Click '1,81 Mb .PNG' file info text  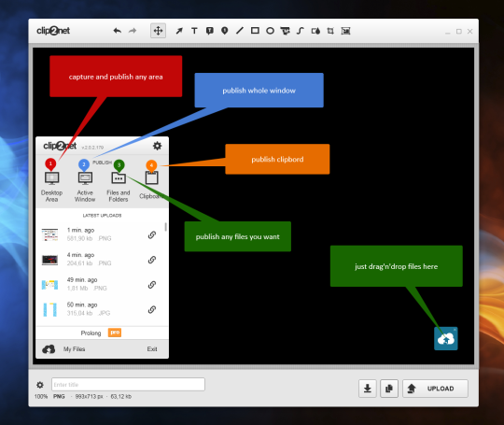point(87,289)
